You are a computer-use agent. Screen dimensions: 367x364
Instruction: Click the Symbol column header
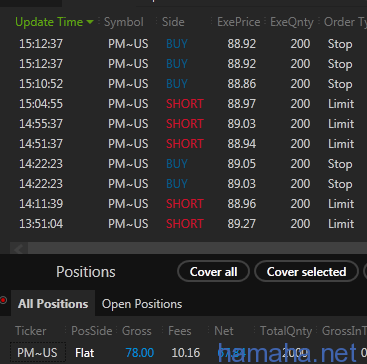[x=124, y=22]
